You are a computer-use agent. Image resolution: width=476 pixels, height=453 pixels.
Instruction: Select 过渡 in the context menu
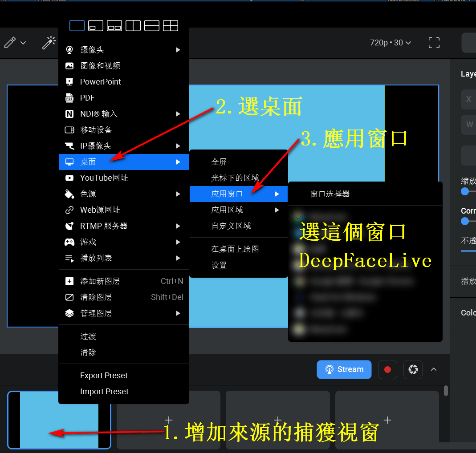pos(123,336)
